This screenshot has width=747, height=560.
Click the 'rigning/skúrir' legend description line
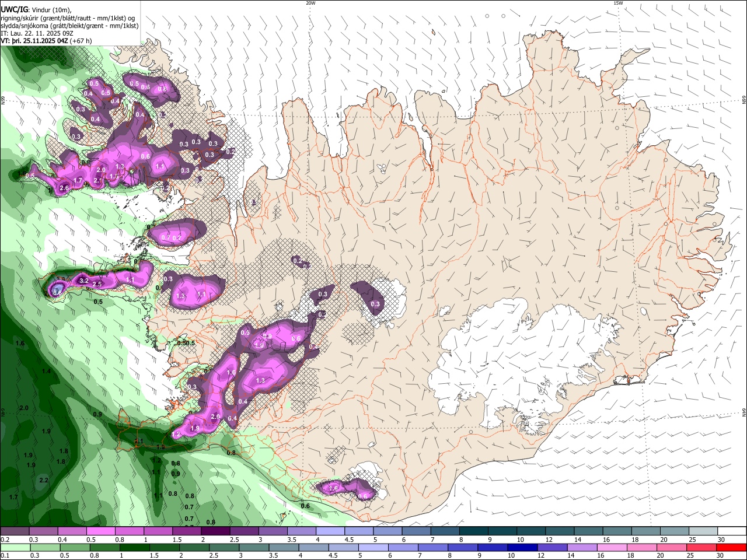tap(69, 17)
